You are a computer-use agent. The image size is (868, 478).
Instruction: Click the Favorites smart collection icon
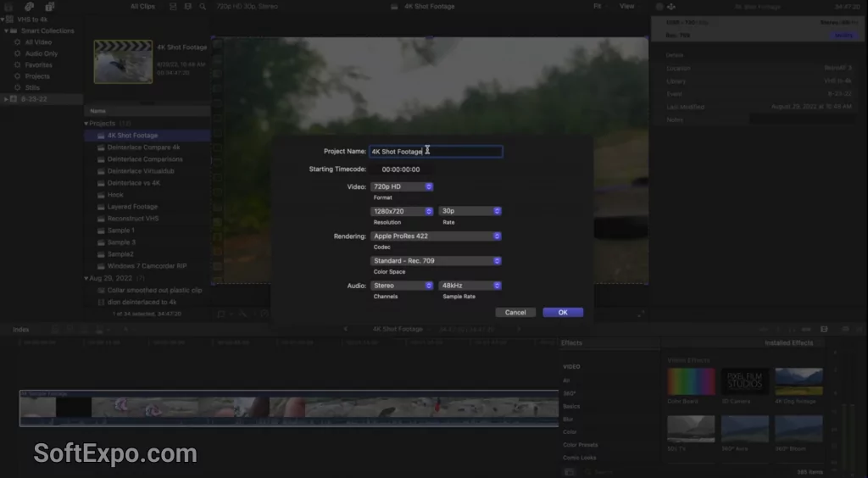[x=17, y=64]
